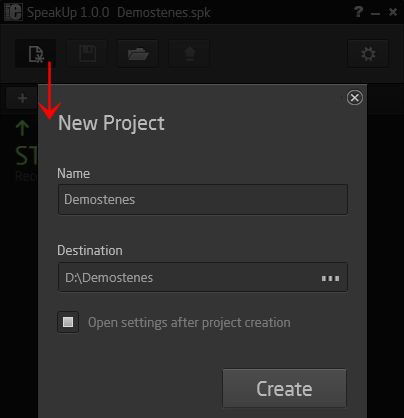404x418 pixels.
Task: Click the Create button
Action: coord(284,388)
